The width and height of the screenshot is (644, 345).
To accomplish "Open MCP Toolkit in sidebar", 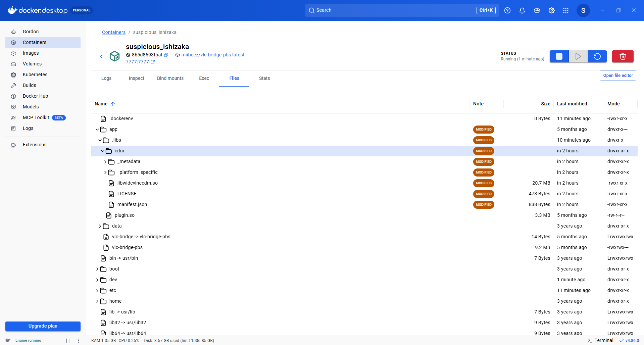I will tap(43, 117).
